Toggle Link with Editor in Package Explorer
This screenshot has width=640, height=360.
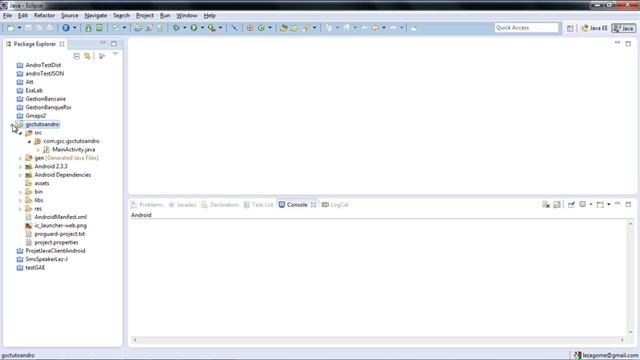coord(87,56)
